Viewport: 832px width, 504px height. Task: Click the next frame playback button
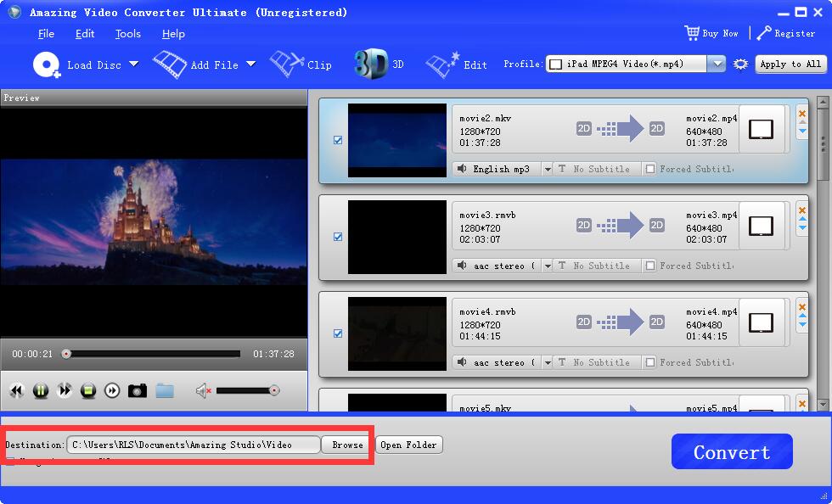(112, 391)
